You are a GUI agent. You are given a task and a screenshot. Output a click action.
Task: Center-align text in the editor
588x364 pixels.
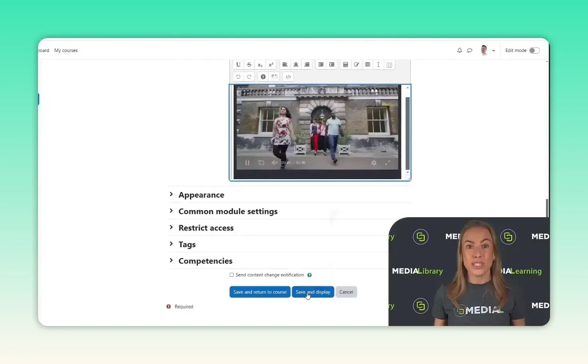(296, 65)
